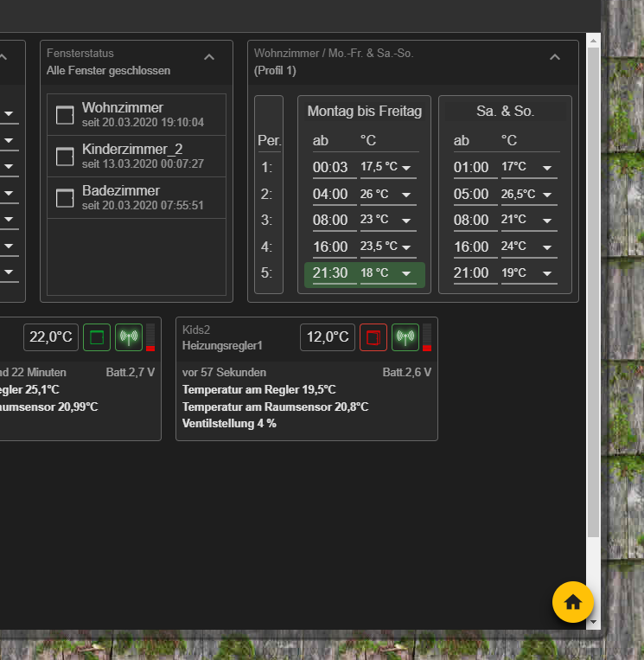Screen dimensions: 644x660
Task: Click the Kinderzimmer_2 window status icon
Action: coord(65,156)
